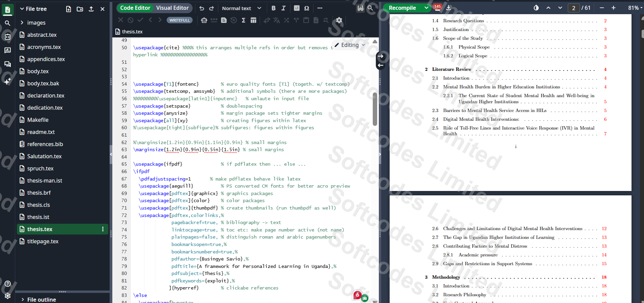Viewport: 644px width, 303px height.
Task: Click the new folder icon in File tree
Action: [x=80, y=9]
